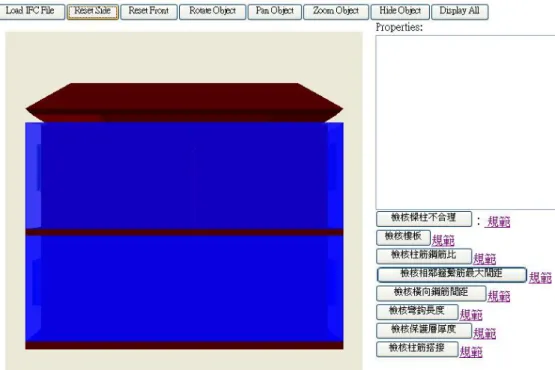Run the 檢核相鄰繫筋最大間距 check
The width and height of the screenshot is (555, 370).
coord(452,275)
